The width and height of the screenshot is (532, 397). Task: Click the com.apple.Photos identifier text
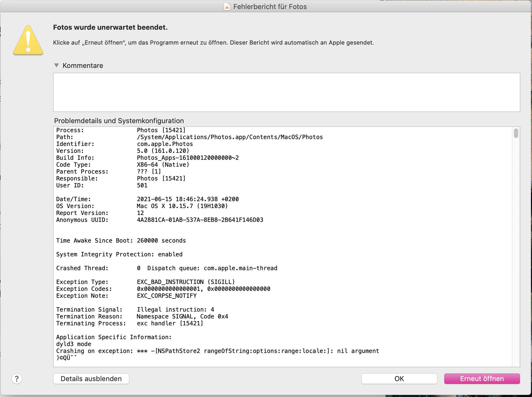pos(165,144)
